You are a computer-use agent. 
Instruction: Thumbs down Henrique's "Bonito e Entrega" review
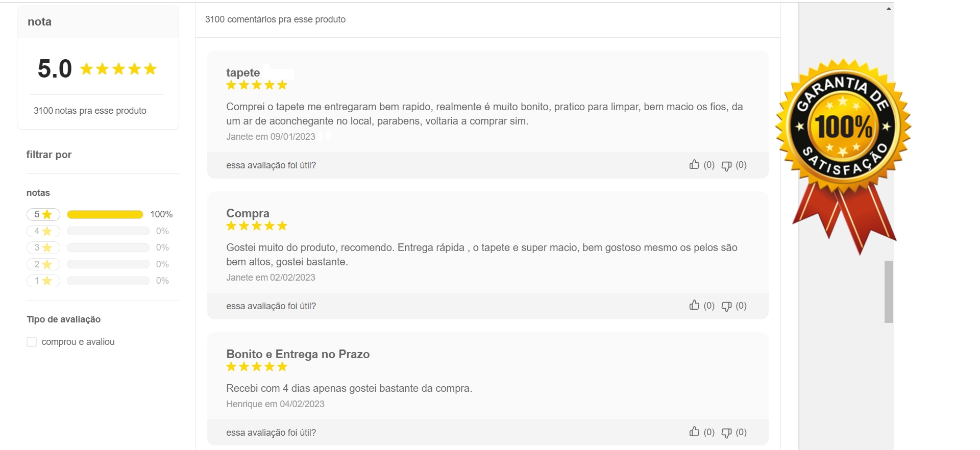tap(726, 433)
